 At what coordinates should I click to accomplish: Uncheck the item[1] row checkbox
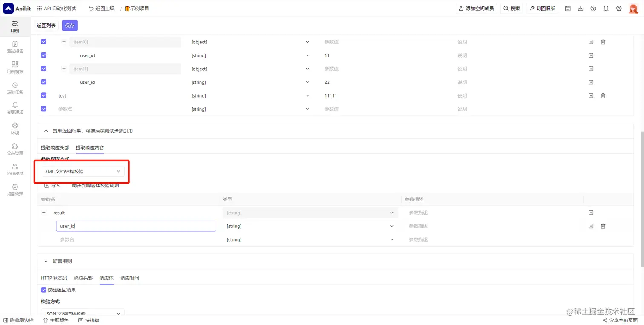click(43, 69)
